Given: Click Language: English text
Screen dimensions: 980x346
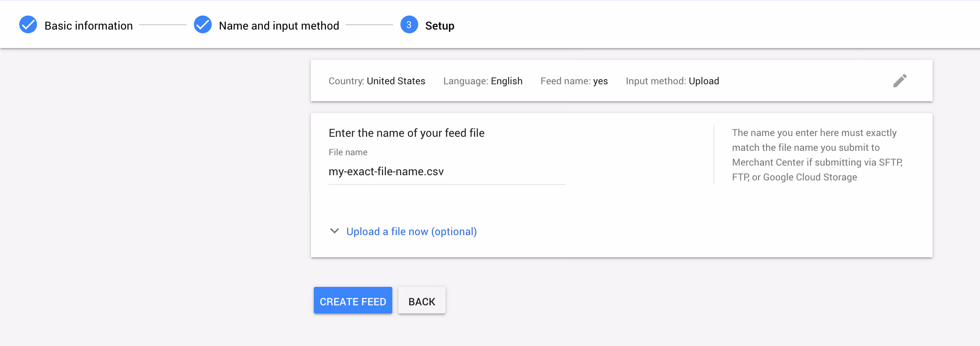Looking at the screenshot, I should [x=483, y=81].
